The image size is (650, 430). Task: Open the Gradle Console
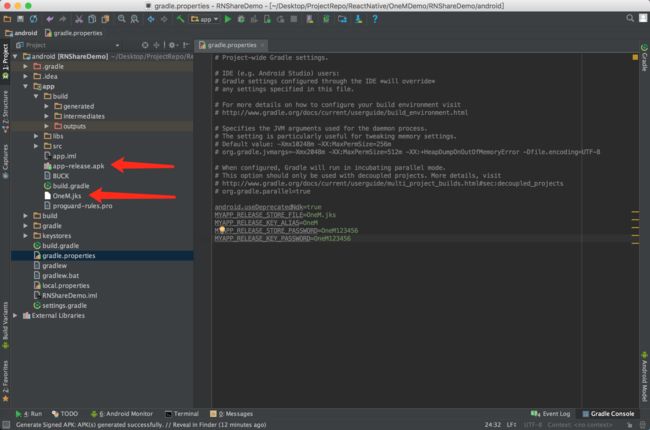pyautogui.click(x=608, y=413)
